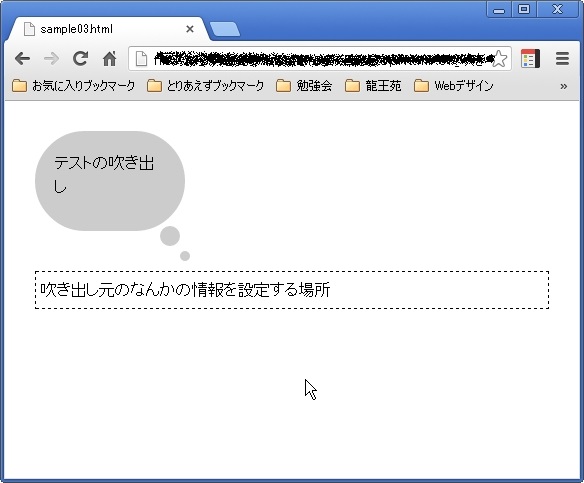Viewport: 584px width, 483px height.
Task: Click the page icon in the address bar
Action: [x=141, y=59]
